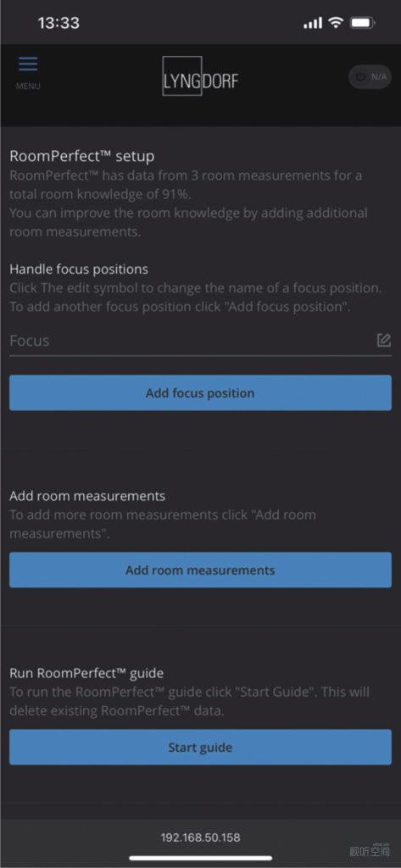Tap the 13:33 clock in status bar
Image resolution: width=401 pixels, height=868 pixels.
point(58,23)
